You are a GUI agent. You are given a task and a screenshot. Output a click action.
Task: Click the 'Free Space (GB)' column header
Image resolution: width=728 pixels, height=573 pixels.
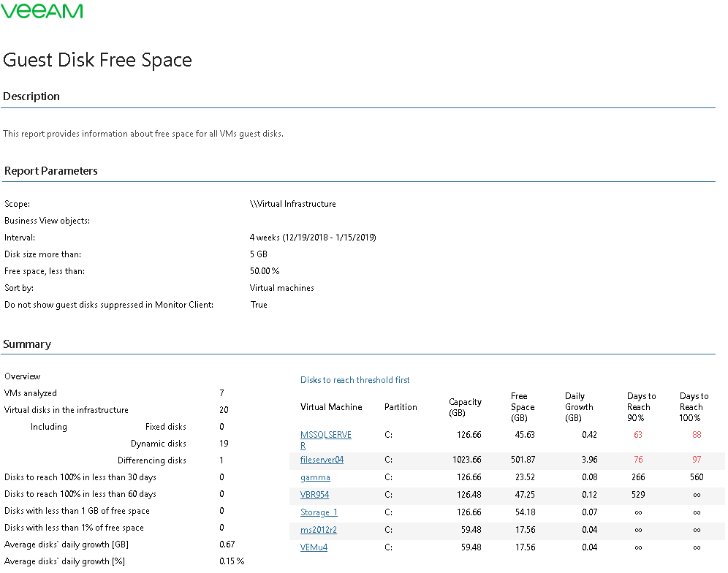click(x=523, y=407)
